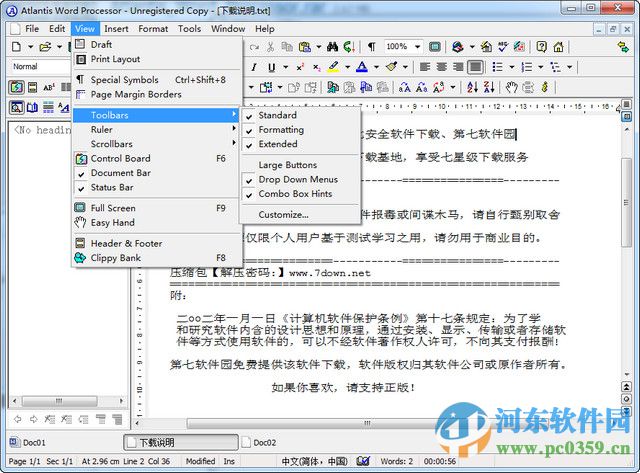
Task: Click the language indicator 中文(简体, 中国)
Action: coord(314,461)
